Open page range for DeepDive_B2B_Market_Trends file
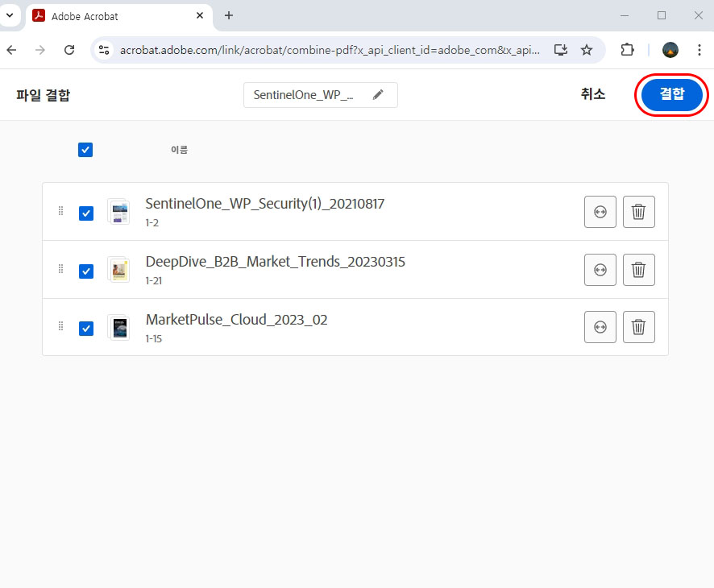714x588 pixels. coord(600,270)
